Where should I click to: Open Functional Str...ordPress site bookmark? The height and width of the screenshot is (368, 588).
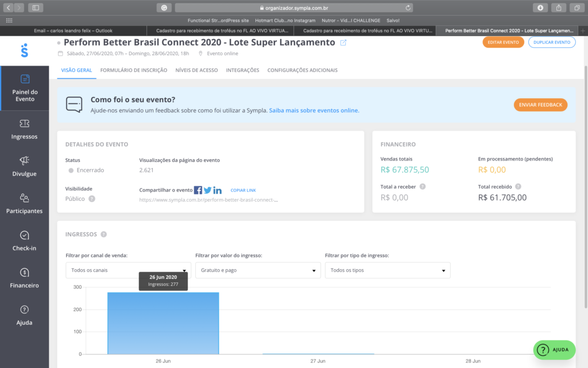[218, 21]
